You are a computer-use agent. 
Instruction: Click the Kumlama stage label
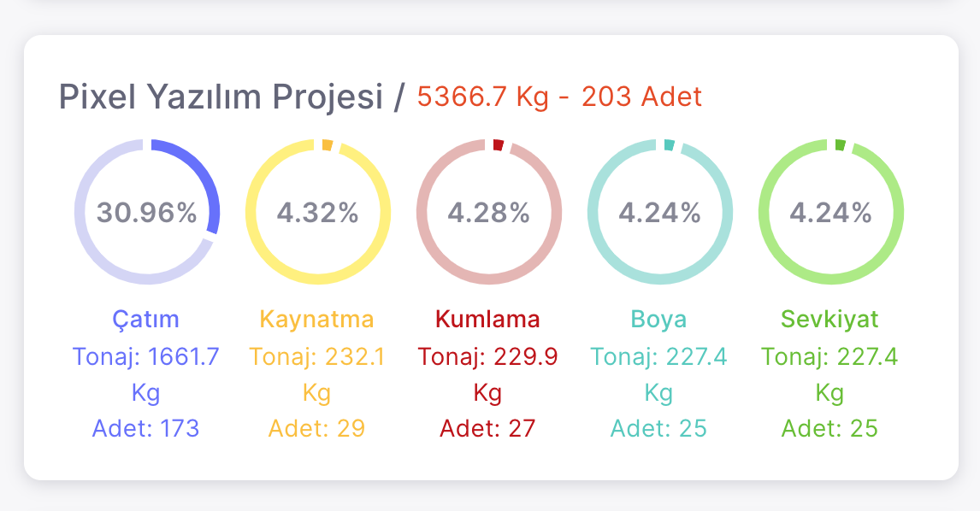(x=488, y=320)
